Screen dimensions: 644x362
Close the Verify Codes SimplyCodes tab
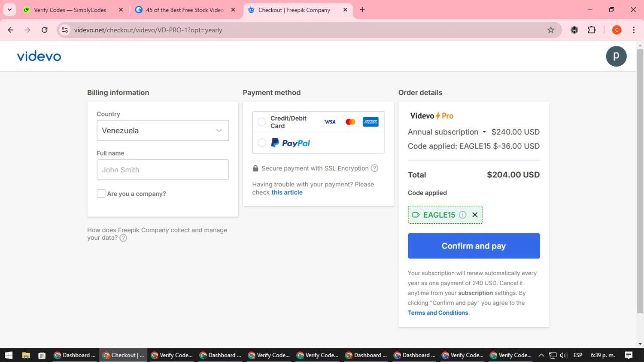121,10
